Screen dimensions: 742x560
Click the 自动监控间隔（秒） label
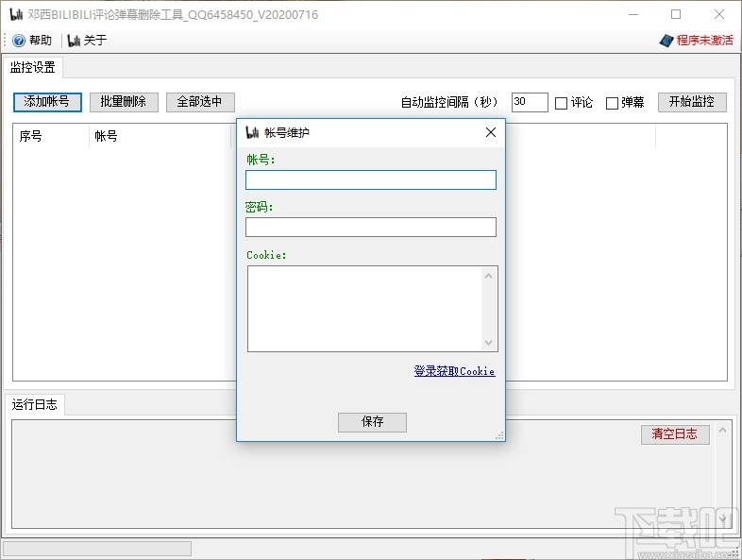pos(450,102)
